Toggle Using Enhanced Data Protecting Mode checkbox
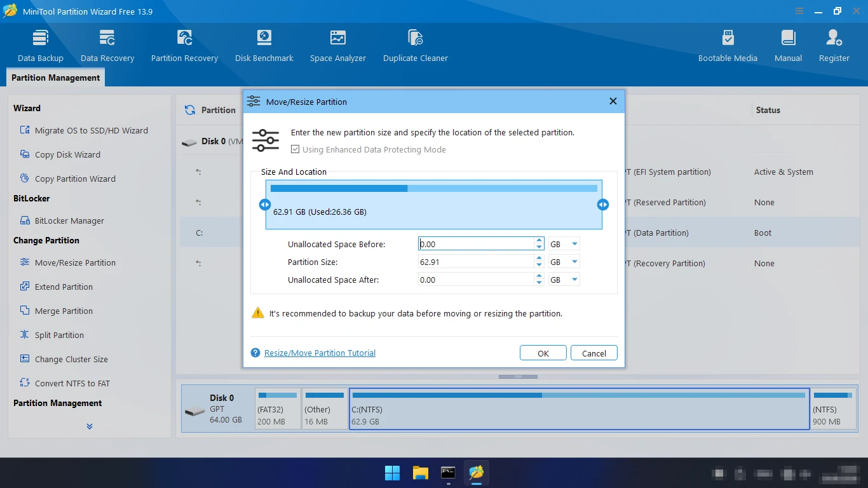 (295, 150)
